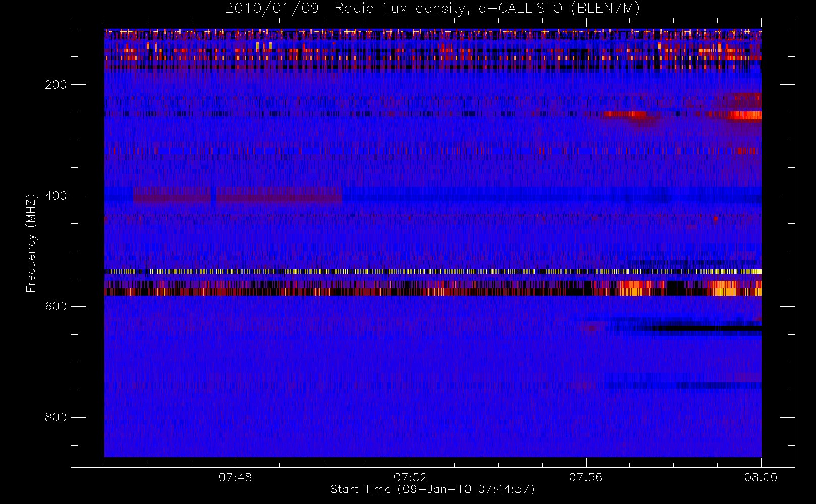The height and width of the screenshot is (504, 816).
Task: Click the 200 frequency tick label
Action: click(x=55, y=85)
